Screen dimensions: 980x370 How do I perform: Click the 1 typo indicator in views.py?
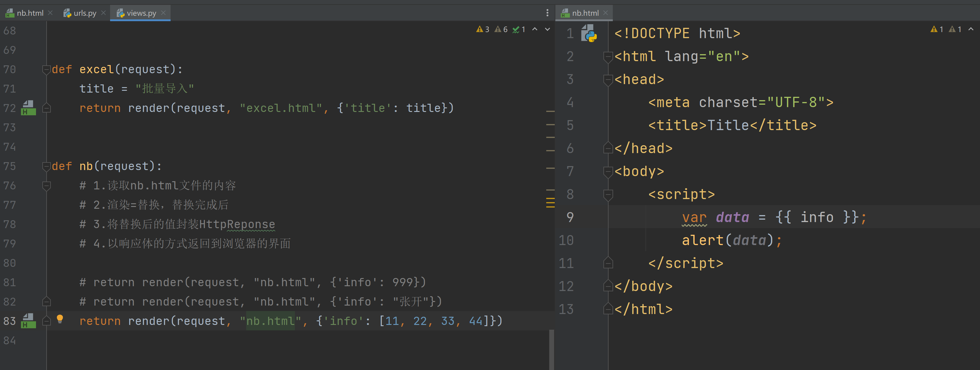point(519,29)
